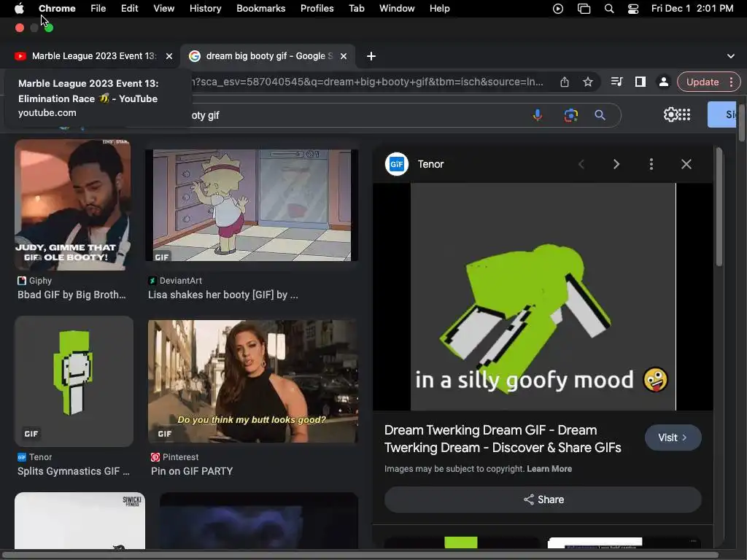
Task: Open the File menu
Action: pyautogui.click(x=98, y=8)
